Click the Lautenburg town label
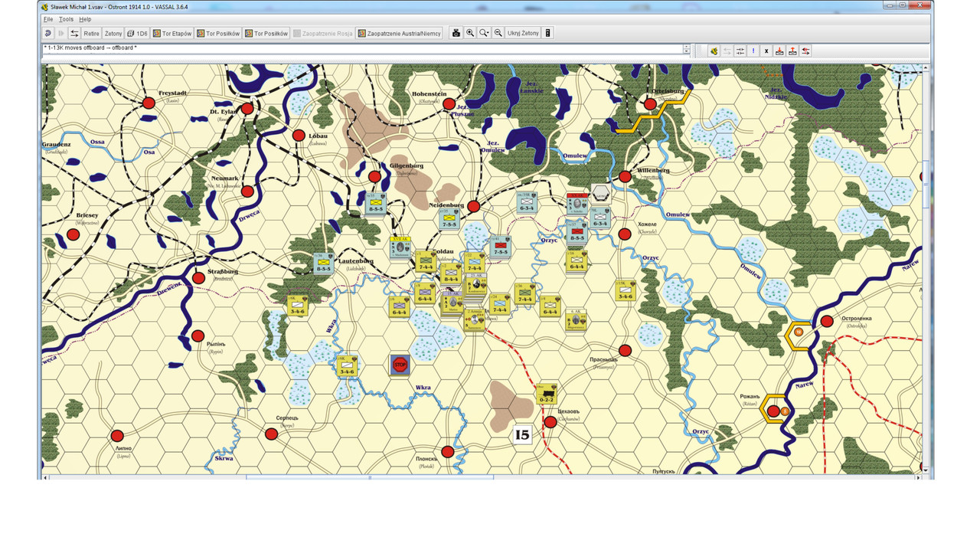 tap(355, 261)
